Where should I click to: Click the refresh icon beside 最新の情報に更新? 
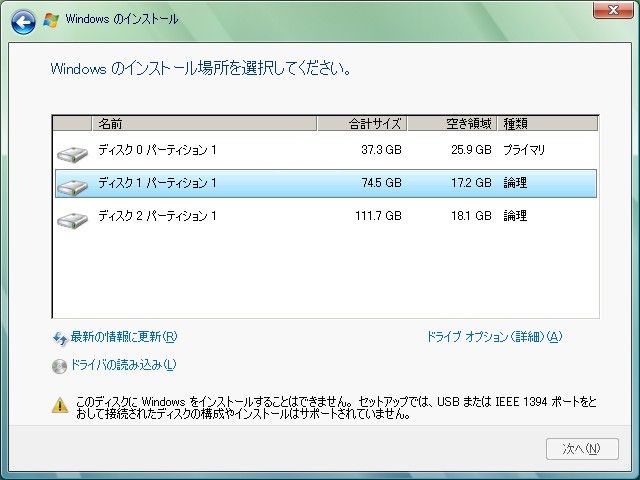[59, 338]
